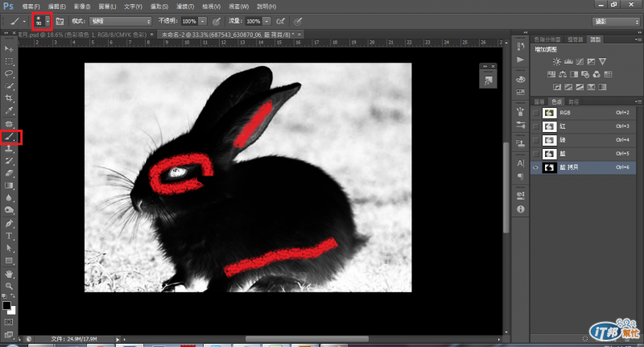Image resolution: width=644 pixels, height=347 pixels.
Task: Open the History panel icon
Action: pyautogui.click(x=521, y=47)
